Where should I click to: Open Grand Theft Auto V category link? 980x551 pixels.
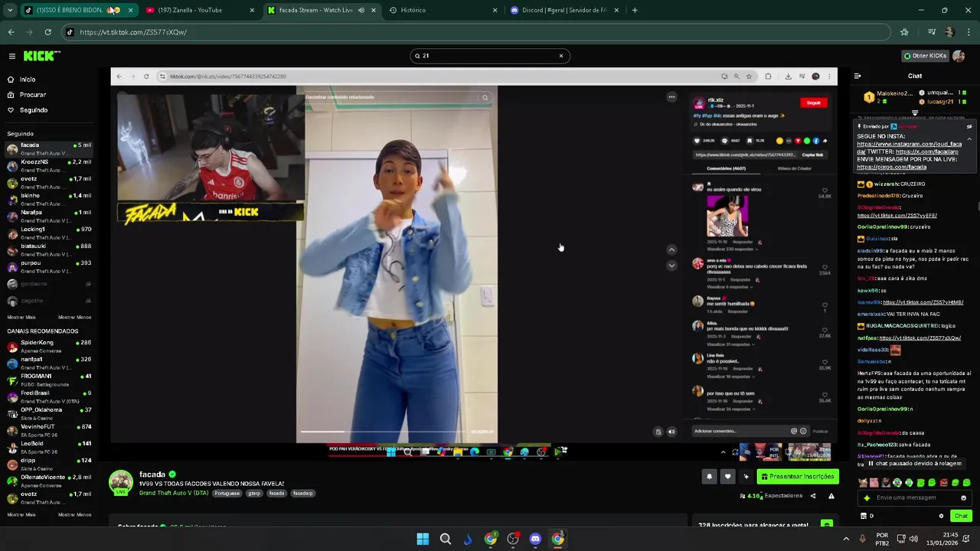point(174,493)
